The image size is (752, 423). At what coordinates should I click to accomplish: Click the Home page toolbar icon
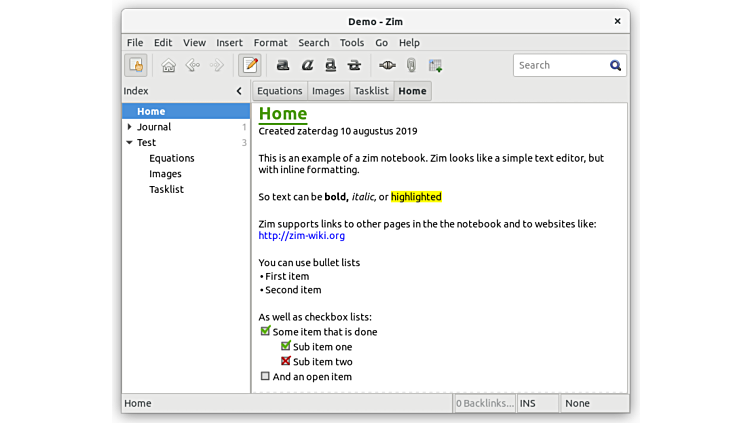point(168,66)
